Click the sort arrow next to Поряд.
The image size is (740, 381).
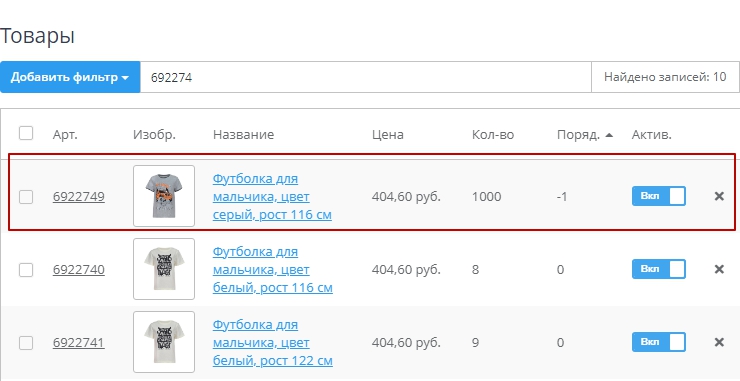609,135
